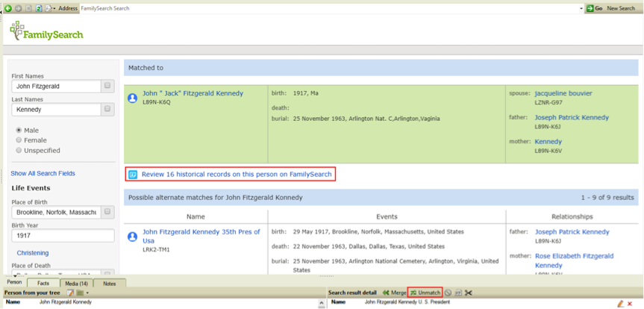The width and height of the screenshot is (644, 309).
Task: Toggle exact match box beside Last Names
Action: click(x=107, y=109)
